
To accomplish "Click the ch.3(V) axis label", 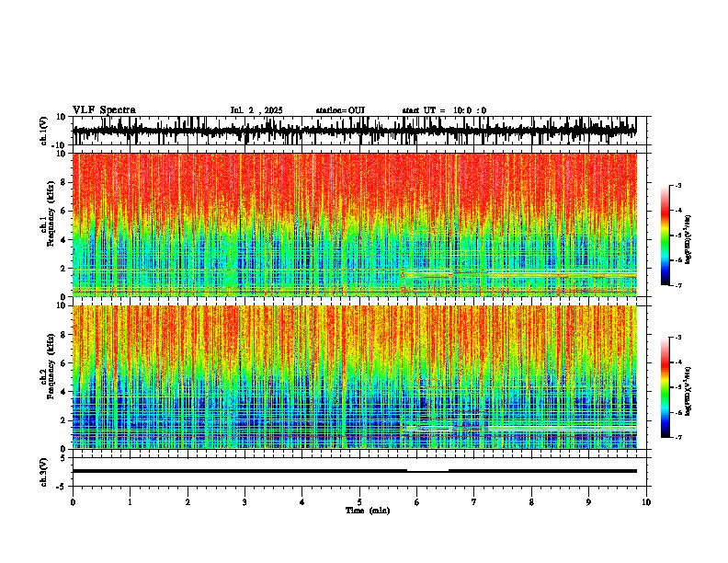I will pos(44,472).
